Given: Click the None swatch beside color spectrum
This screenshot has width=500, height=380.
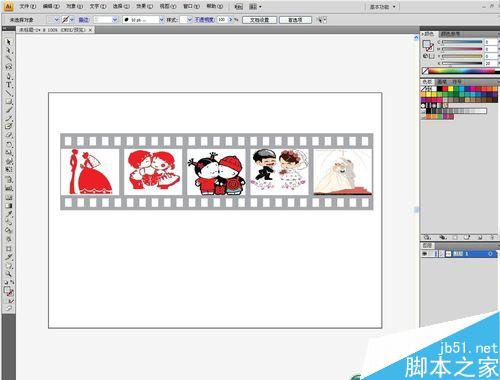Looking at the screenshot, I should tap(425, 71).
